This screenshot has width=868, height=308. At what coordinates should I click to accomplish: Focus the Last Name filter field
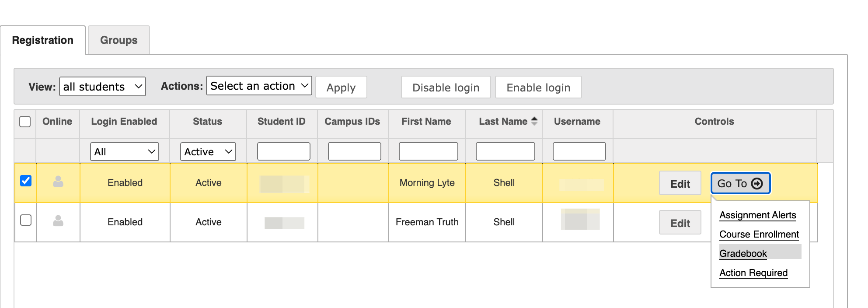[x=505, y=151]
